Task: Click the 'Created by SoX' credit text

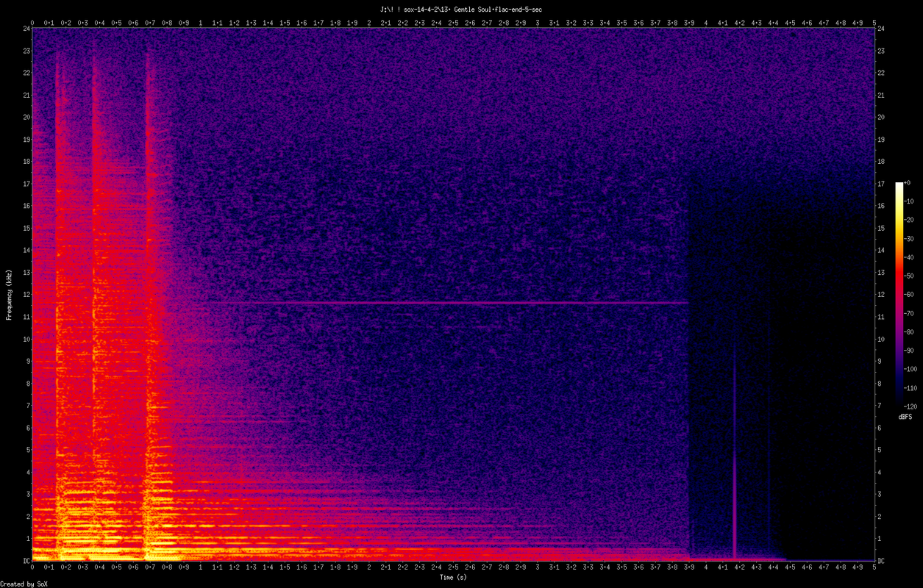Action: (24, 584)
